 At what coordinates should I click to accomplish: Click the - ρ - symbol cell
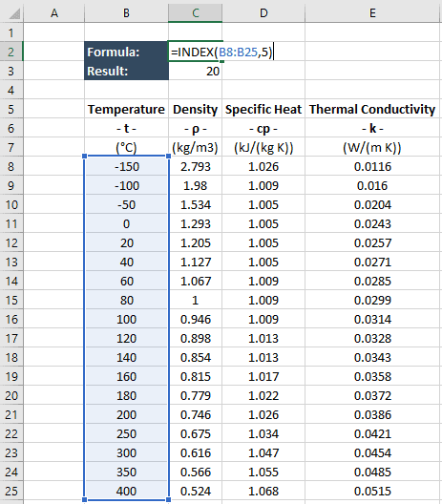pos(195,128)
